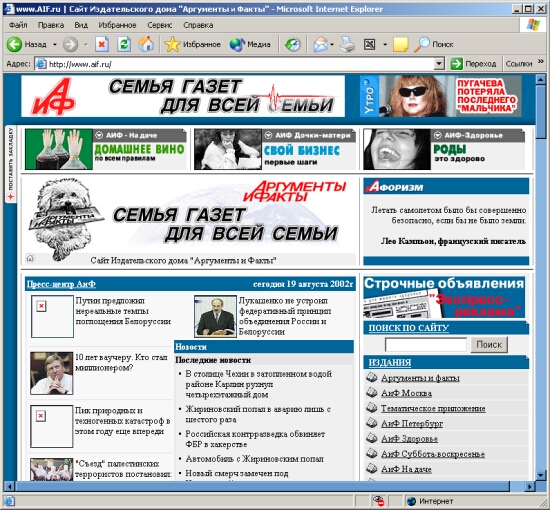550x510 pixels.
Task: Expand the Forward button history dropdown
Action: 86,45
